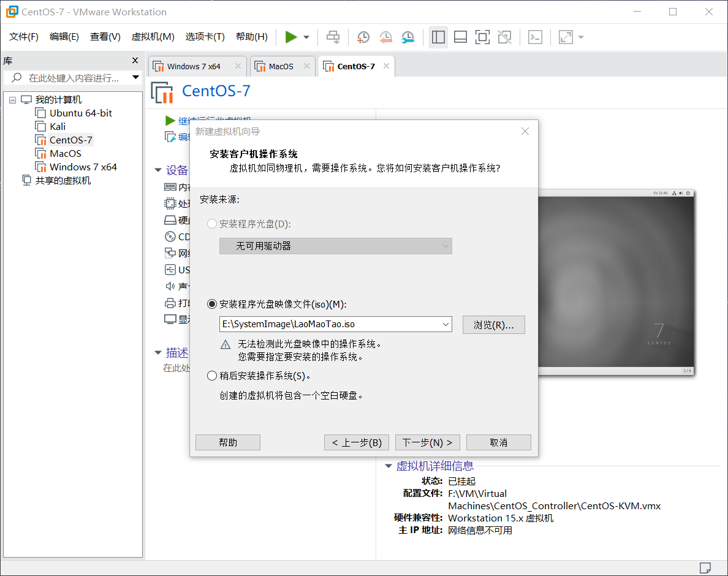The width and height of the screenshot is (728, 576).
Task: Select the 安装程序光盘映像文件(iso) radio option
Action: pyautogui.click(x=212, y=304)
